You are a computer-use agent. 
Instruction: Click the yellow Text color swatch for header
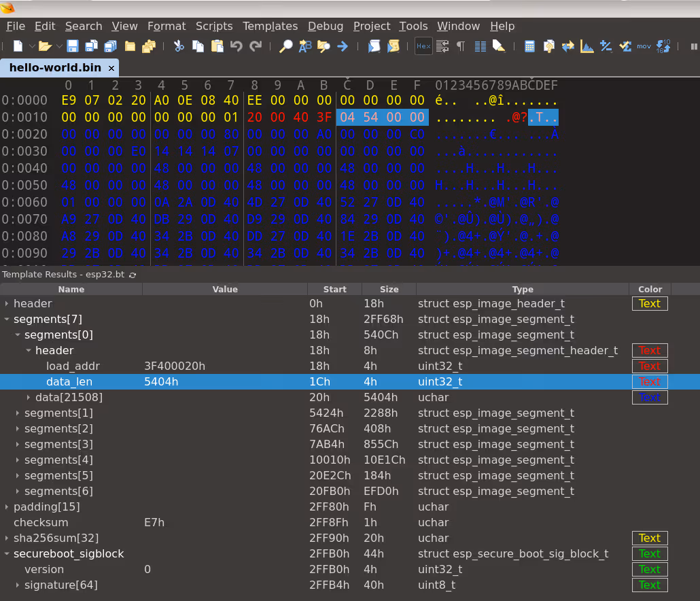point(650,304)
